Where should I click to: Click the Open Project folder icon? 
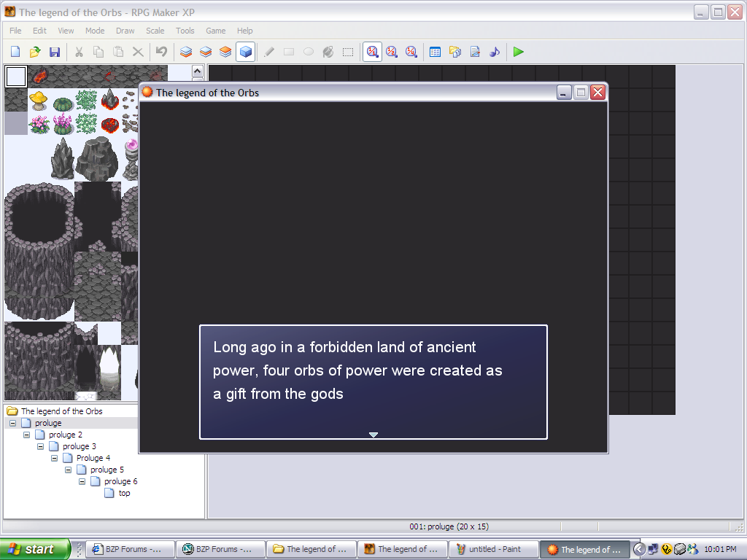point(35,52)
